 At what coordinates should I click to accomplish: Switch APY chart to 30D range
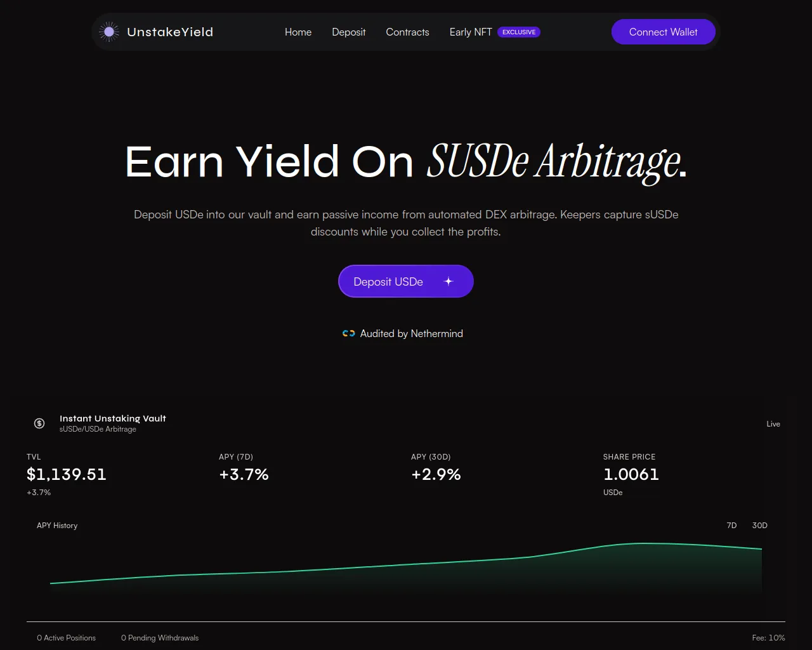pos(759,526)
